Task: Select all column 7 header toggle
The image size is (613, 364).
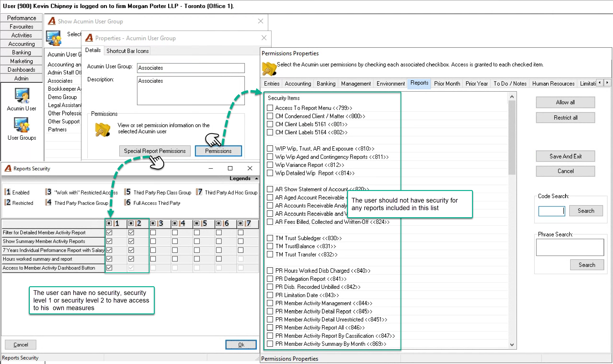Action: (241, 223)
